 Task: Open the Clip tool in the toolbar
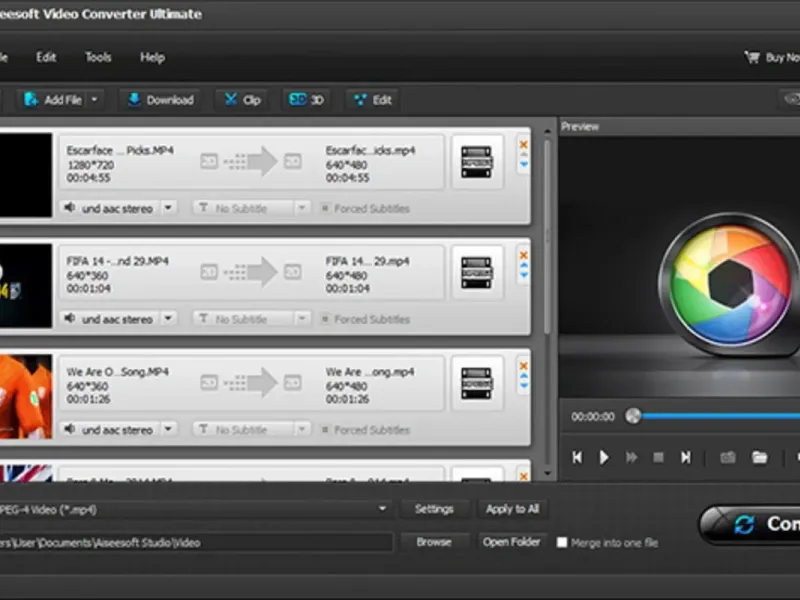[x=242, y=100]
